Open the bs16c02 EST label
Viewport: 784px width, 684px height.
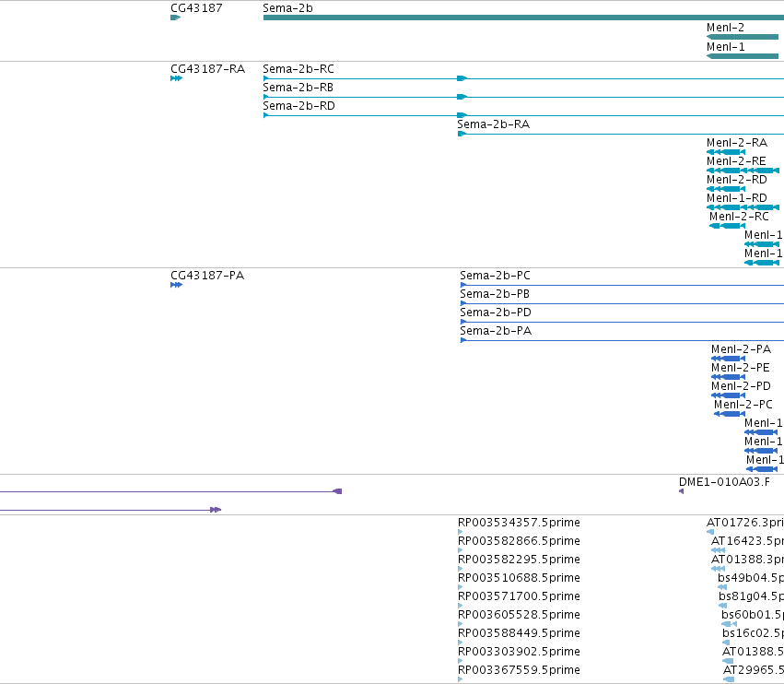(x=753, y=633)
